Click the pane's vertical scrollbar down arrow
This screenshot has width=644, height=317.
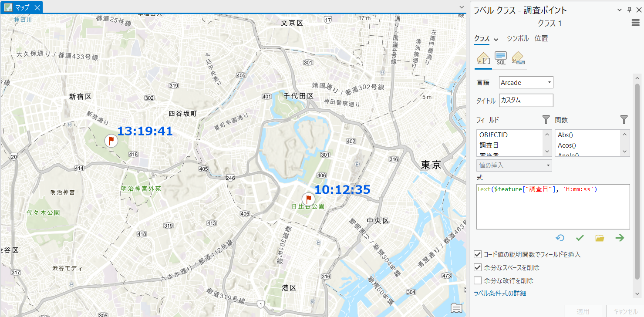(637, 294)
